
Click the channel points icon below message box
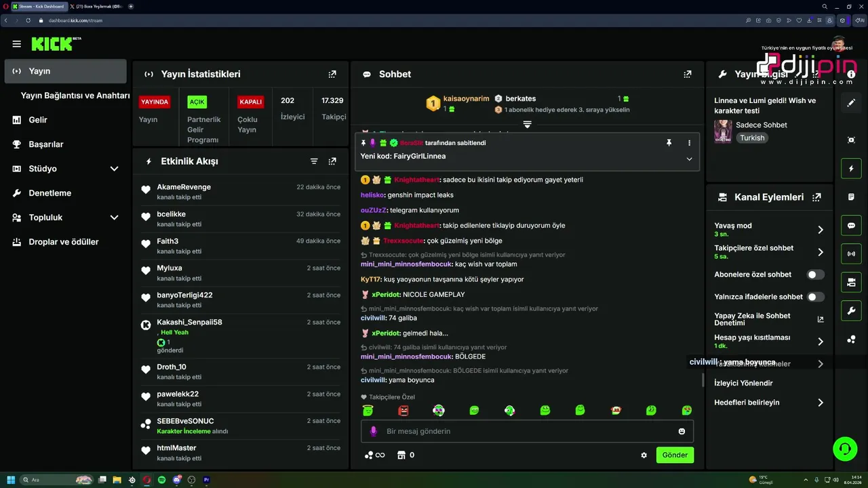(369, 455)
